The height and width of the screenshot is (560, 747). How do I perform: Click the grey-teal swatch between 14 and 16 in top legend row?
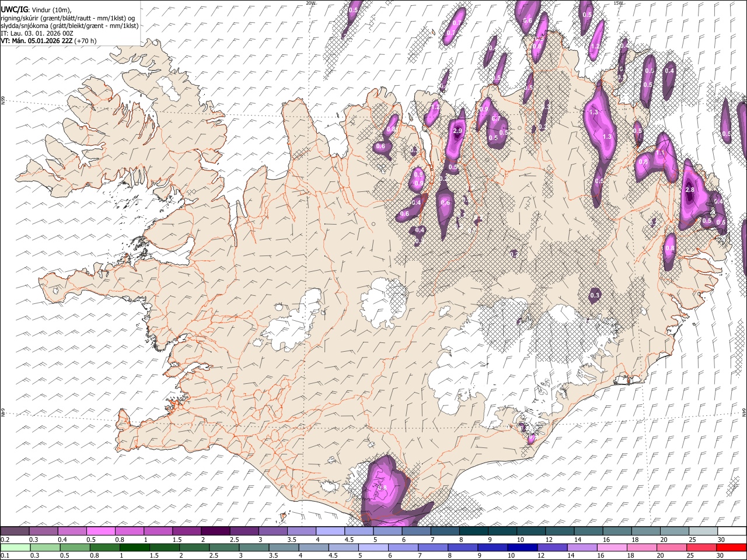click(588, 531)
